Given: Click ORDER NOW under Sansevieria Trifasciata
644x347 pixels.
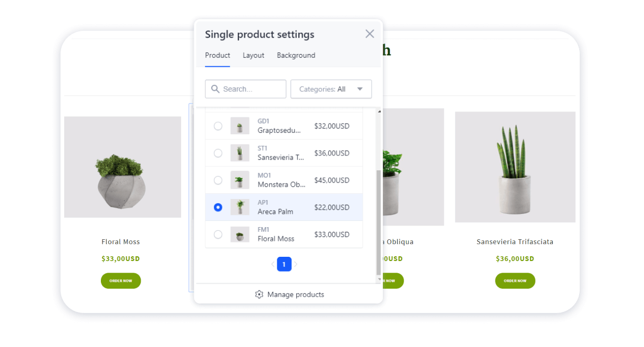Looking at the screenshot, I should (515, 281).
